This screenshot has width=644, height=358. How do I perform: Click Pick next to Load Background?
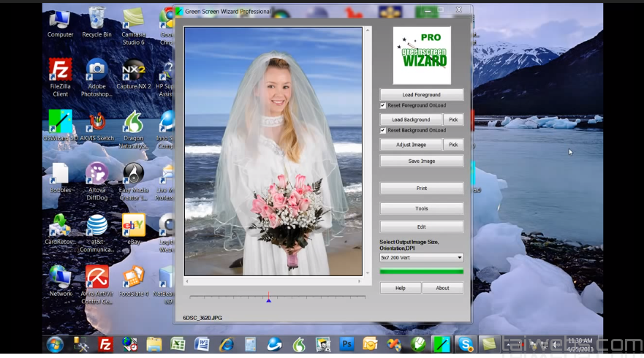pyautogui.click(x=453, y=120)
